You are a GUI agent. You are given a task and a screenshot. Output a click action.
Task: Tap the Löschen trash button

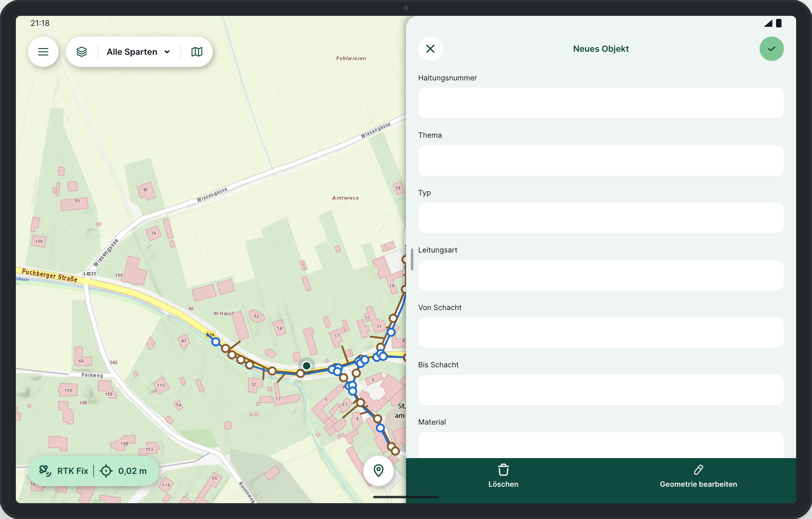(x=504, y=476)
